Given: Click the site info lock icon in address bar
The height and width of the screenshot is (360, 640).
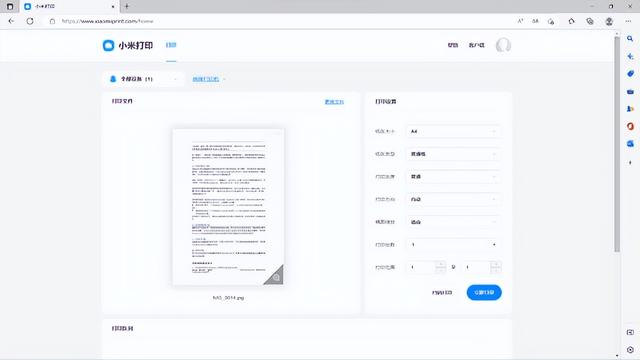Looking at the screenshot, I should [52, 21].
